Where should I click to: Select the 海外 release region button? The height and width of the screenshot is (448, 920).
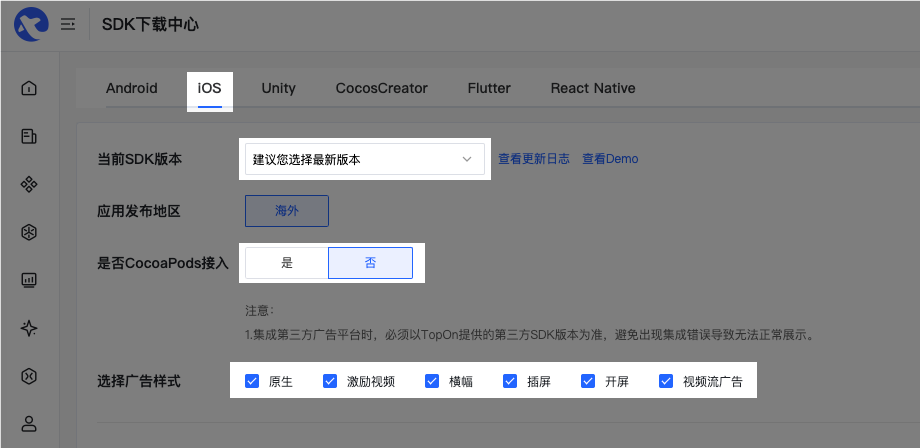pos(287,211)
